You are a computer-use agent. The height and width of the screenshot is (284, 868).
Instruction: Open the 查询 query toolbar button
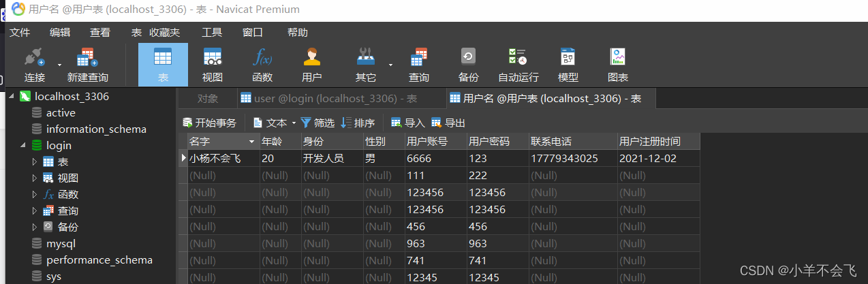418,65
